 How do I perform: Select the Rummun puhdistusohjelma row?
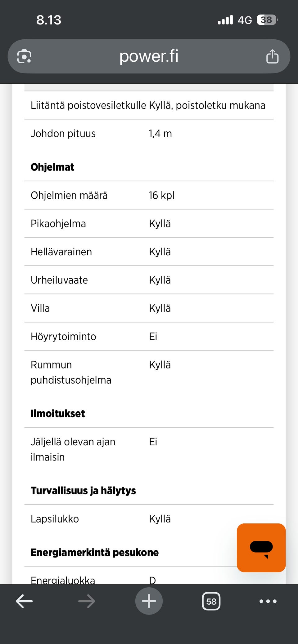point(71,372)
